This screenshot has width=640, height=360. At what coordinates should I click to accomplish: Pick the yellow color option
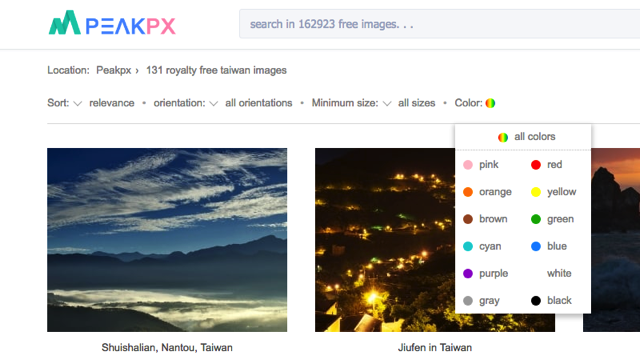click(554, 192)
